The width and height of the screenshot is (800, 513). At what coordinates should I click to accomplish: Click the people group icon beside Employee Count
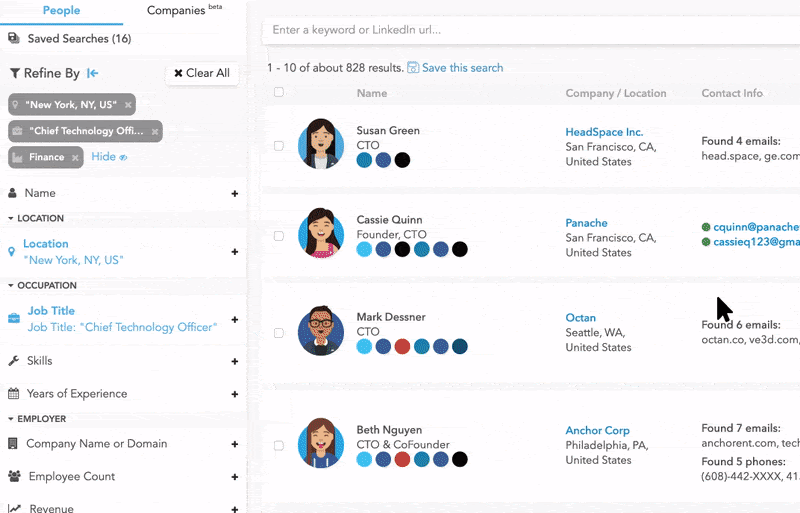(15, 476)
